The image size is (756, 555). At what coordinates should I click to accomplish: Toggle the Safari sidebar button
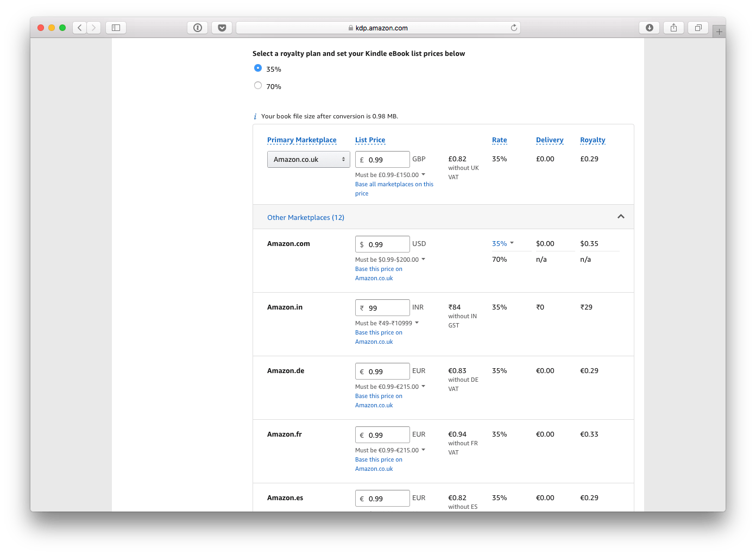coord(116,28)
